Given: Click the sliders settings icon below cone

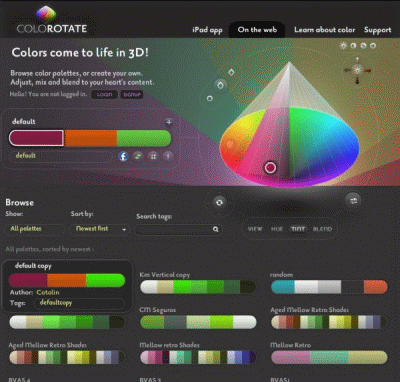Looking at the screenshot, I should tap(353, 200).
